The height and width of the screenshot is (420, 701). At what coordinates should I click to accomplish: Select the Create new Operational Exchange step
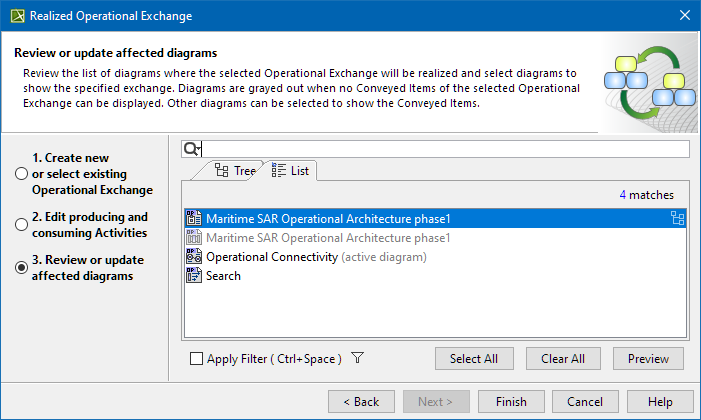click(22, 174)
